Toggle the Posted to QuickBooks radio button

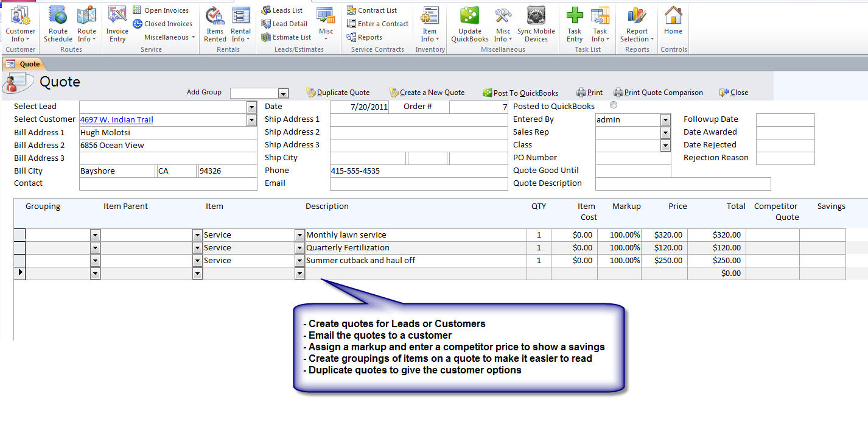pyautogui.click(x=613, y=105)
